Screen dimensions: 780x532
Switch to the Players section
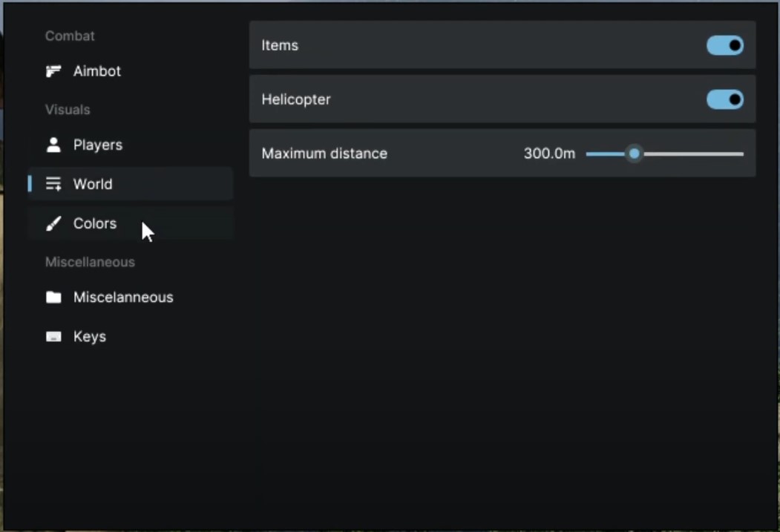(97, 145)
